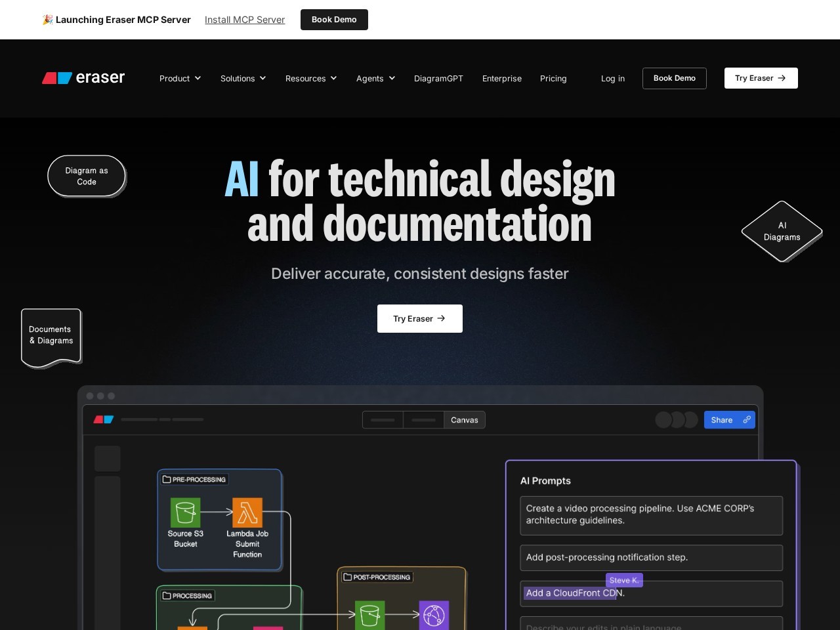Select the green bucket icon in Post-Processing
Viewport: 840px width, 630px height.
point(369,615)
